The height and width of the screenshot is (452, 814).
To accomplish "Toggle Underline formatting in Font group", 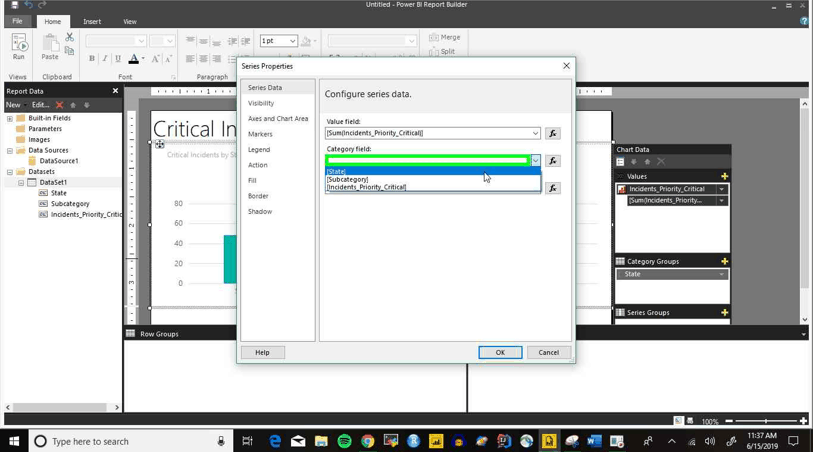I will [x=118, y=59].
